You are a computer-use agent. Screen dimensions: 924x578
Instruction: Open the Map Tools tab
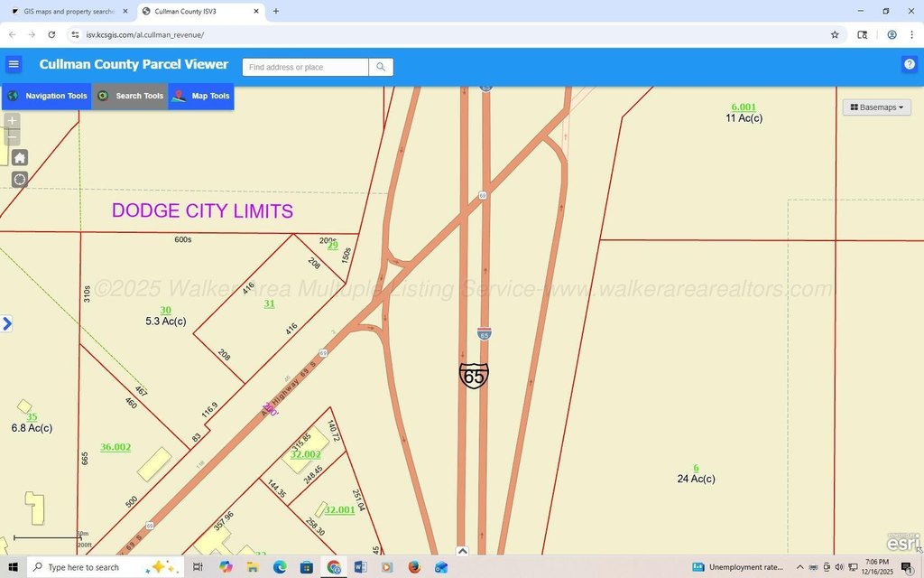click(x=201, y=96)
